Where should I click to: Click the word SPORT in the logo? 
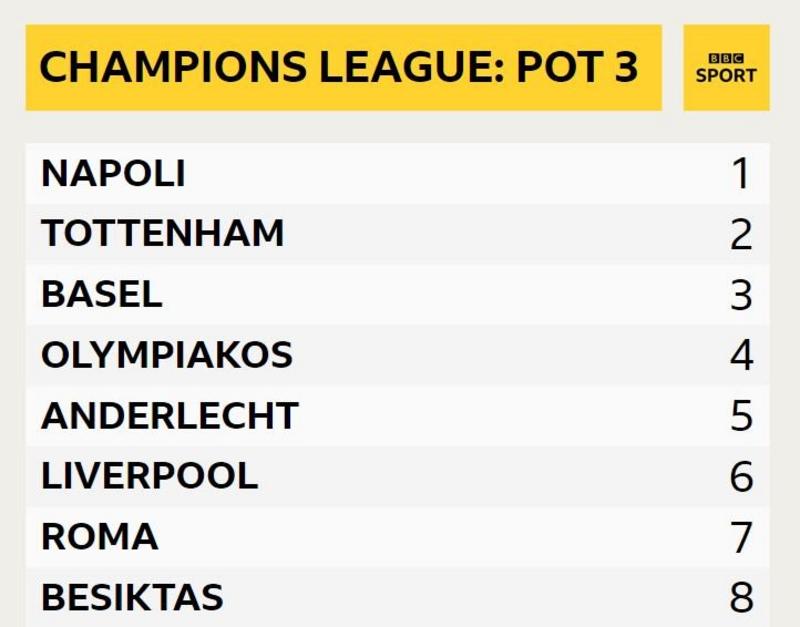[x=726, y=76]
